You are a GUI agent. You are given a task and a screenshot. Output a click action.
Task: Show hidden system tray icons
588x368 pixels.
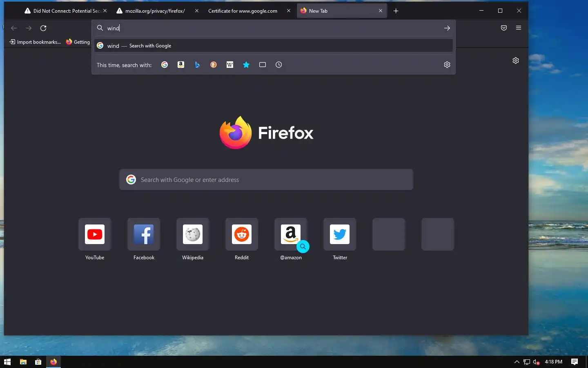[x=517, y=362]
